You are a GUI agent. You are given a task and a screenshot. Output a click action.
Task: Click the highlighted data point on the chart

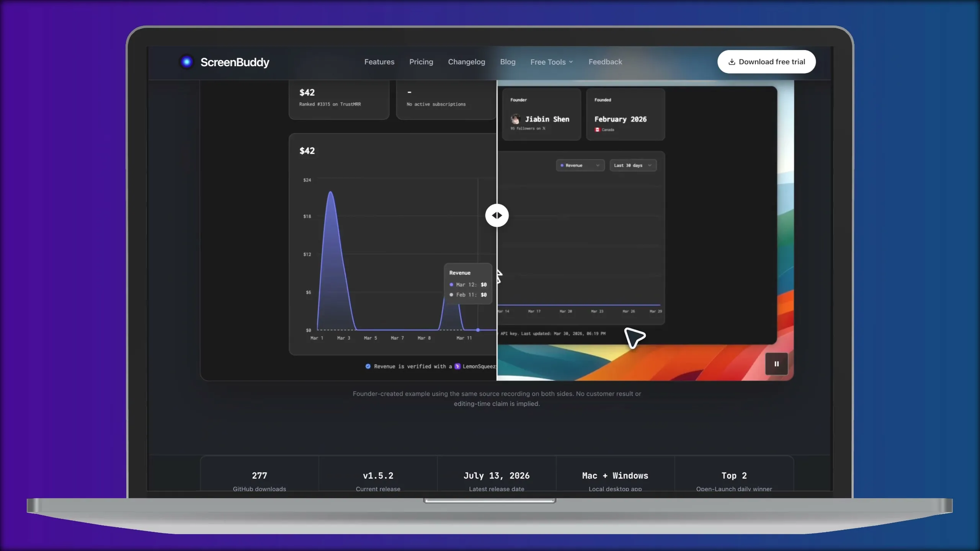478,330
